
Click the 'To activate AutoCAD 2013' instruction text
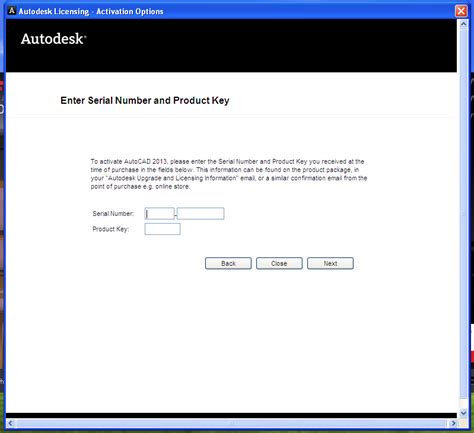[x=229, y=174]
